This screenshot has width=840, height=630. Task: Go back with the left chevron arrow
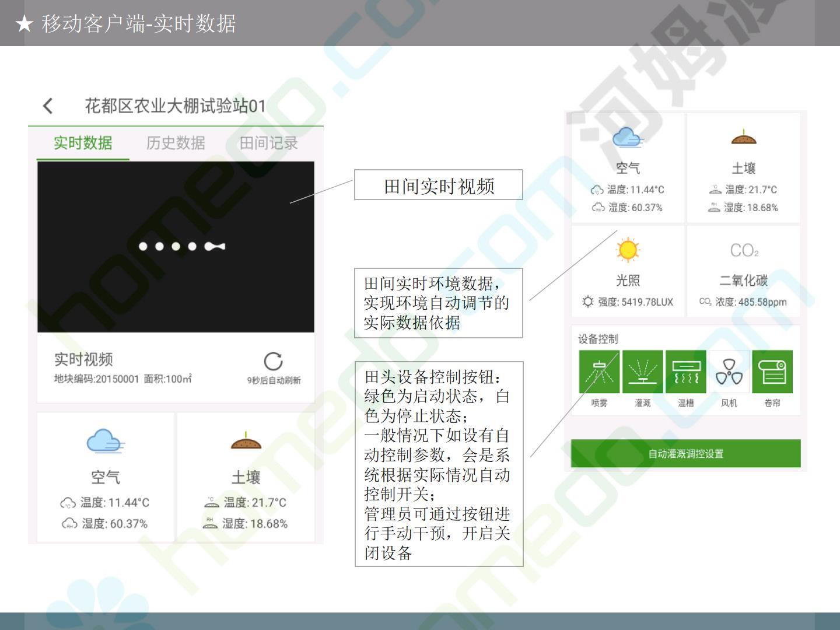48,106
